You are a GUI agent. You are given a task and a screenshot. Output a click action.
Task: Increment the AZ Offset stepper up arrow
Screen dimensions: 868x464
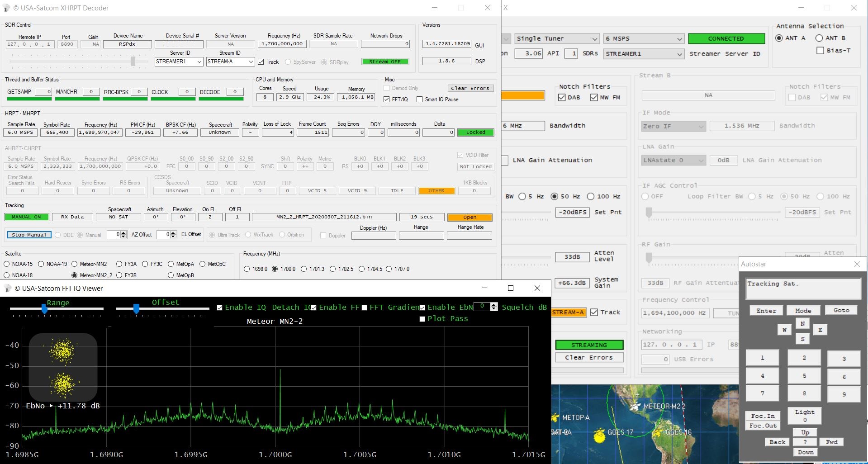[123, 232]
